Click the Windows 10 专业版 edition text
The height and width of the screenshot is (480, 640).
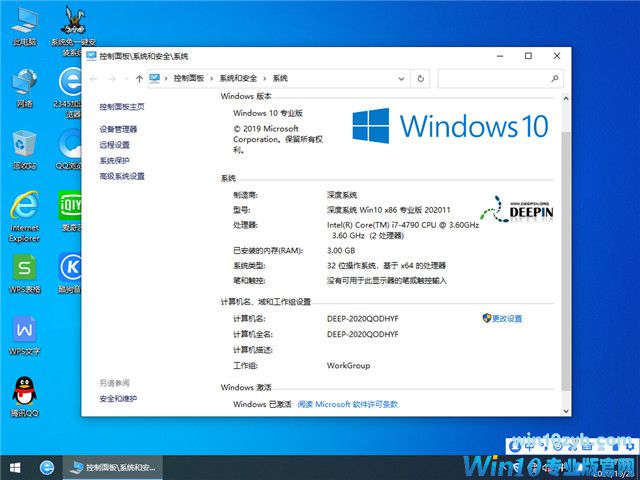point(268,113)
